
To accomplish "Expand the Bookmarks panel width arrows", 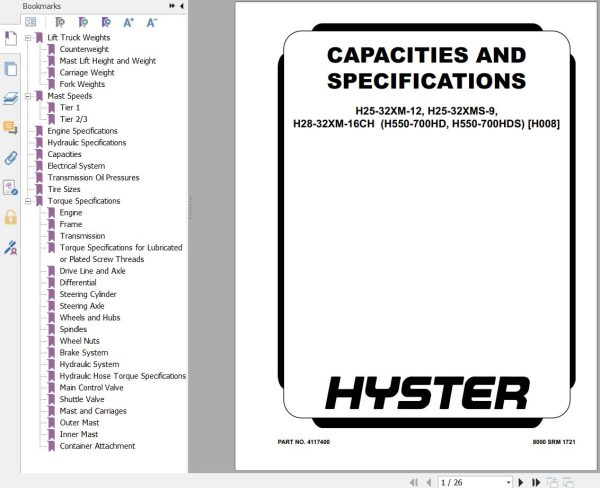I will 172,6.
